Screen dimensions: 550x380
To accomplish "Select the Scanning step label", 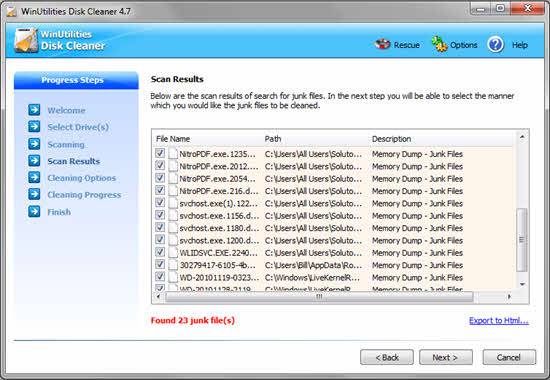I will coord(66,145).
